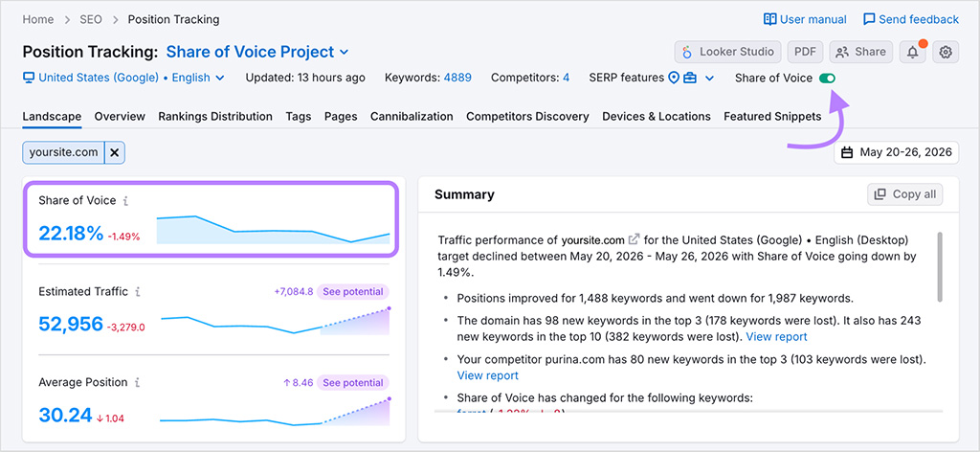Click the 22.18% Share of Voice value

[71, 234]
